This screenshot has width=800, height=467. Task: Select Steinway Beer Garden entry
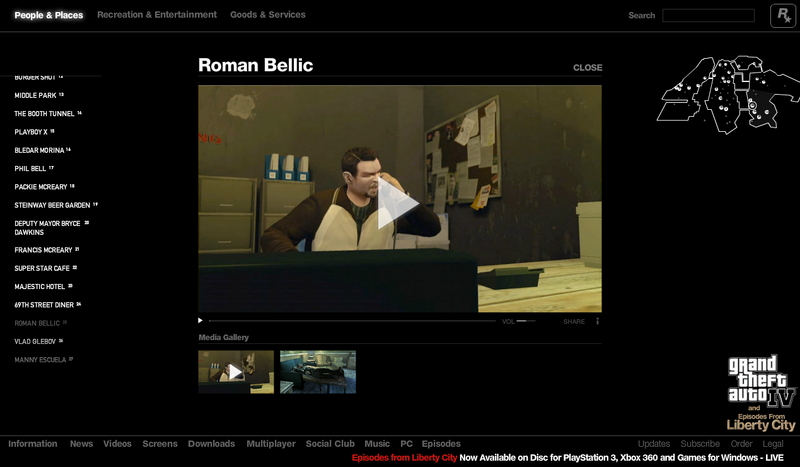tap(56, 205)
